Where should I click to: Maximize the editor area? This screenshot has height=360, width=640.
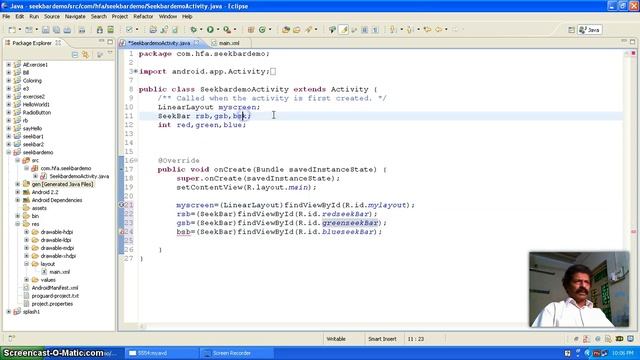pyautogui.click(x=632, y=42)
